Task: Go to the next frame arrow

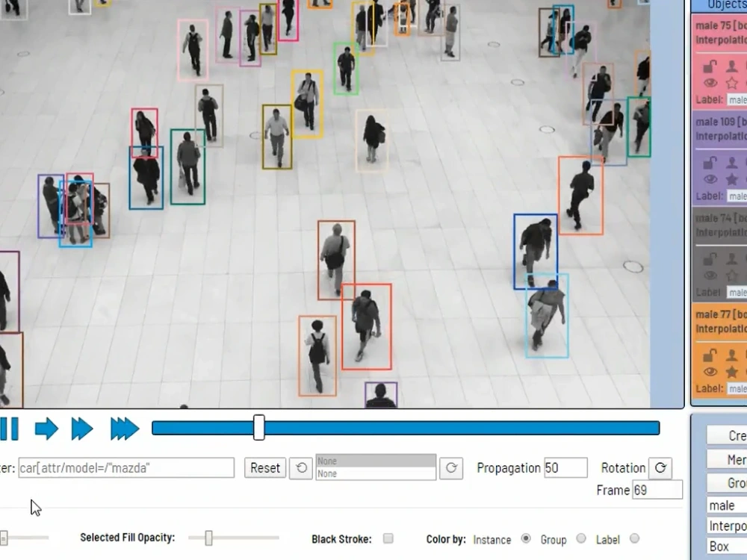Action: pos(46,429)
